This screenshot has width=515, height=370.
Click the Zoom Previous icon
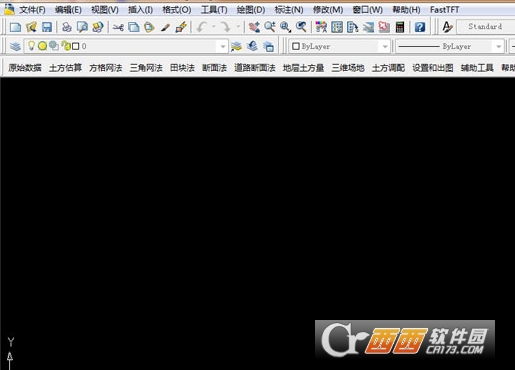tap(301, 27)
